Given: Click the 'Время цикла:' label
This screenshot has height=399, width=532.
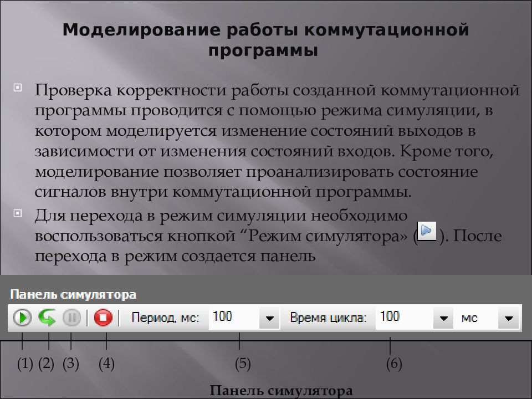Looking at the screenshot, I should (328, 318).
